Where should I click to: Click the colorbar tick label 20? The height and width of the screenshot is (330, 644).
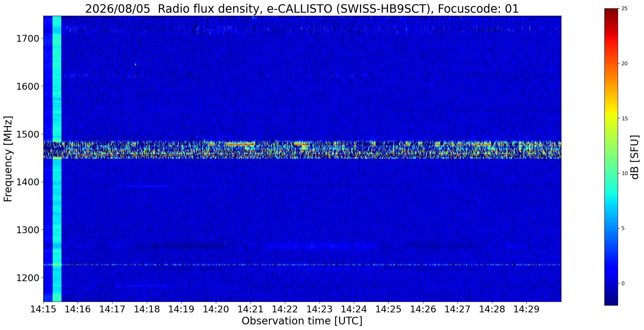pyautogui.click(x=625, y=64)
